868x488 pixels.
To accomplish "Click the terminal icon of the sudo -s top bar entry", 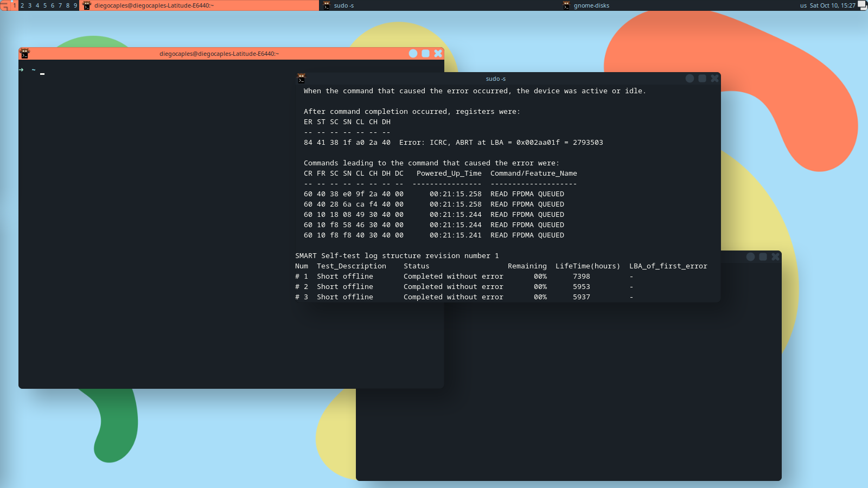I will [327, 5].
